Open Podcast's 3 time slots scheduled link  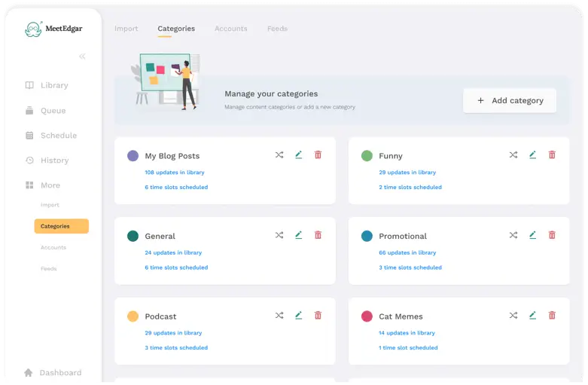coord(176,347)
